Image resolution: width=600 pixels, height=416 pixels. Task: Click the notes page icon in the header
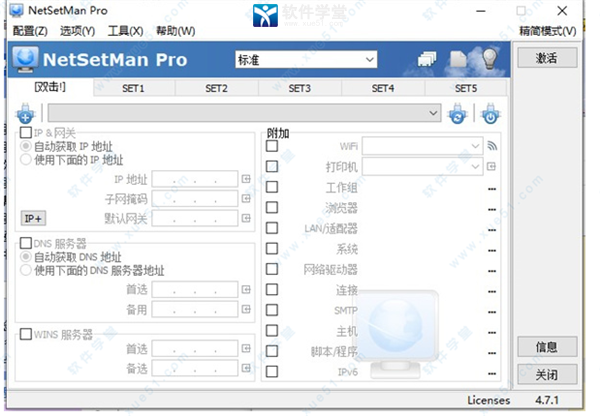460,60
